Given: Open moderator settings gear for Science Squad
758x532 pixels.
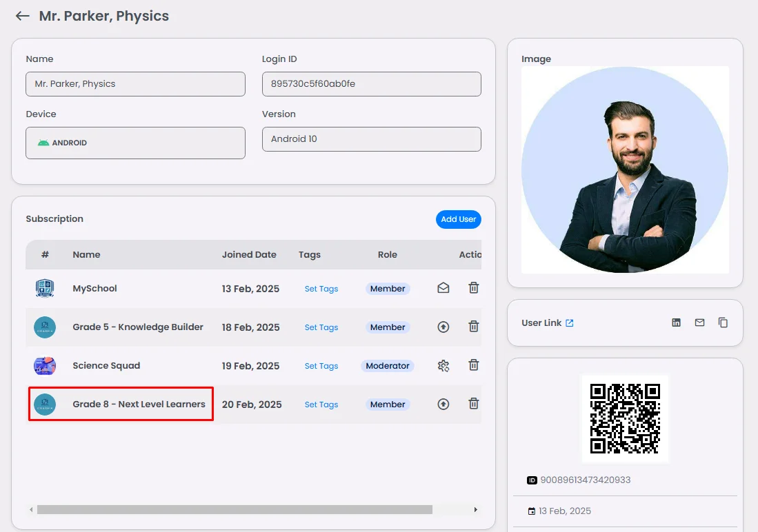Looking at the screenshot, I should pyautogui.click(x=443, y=366).
